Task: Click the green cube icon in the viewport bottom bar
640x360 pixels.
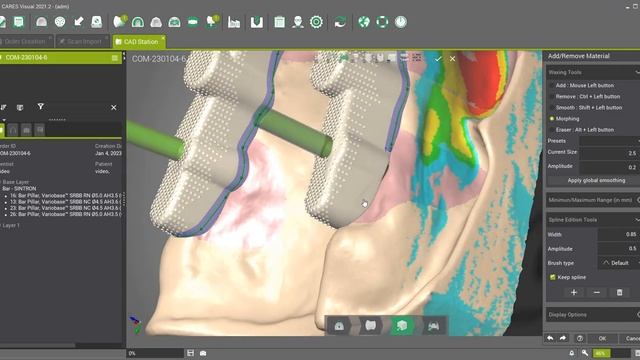Action: (x=402, y=326)
